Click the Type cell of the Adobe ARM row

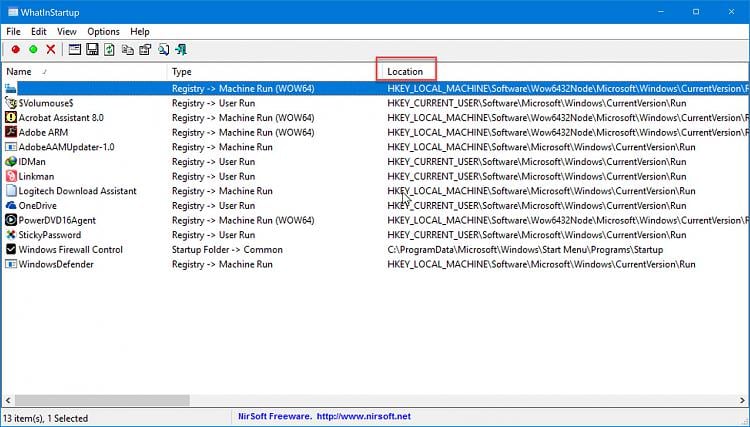(x=243, y=132)
